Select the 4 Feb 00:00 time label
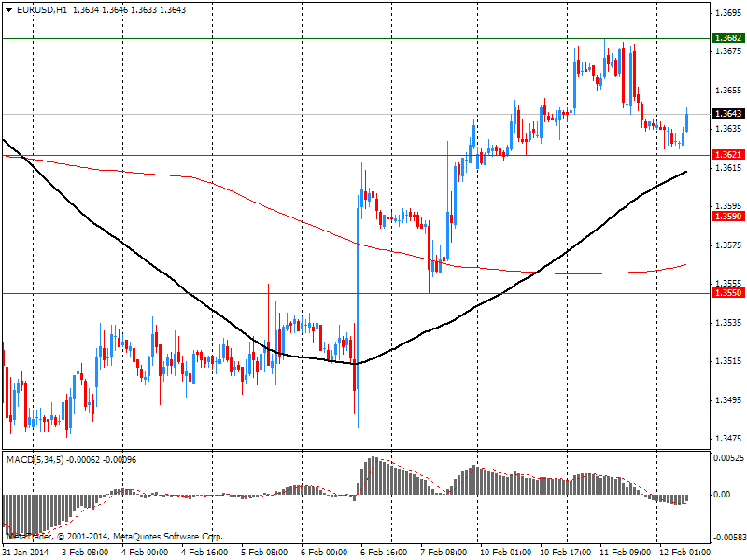Image resolution: width=747 pixels, height=560 pixels. coord(145,553)
